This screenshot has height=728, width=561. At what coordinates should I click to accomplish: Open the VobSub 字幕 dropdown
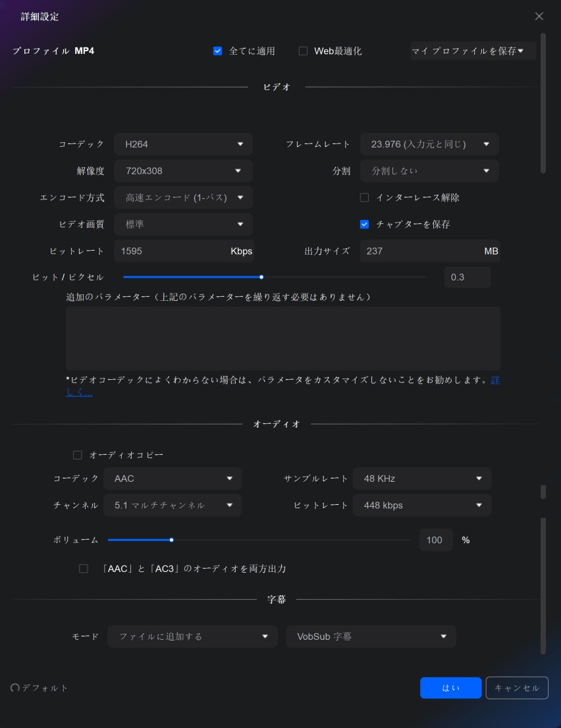coord(371,637)
